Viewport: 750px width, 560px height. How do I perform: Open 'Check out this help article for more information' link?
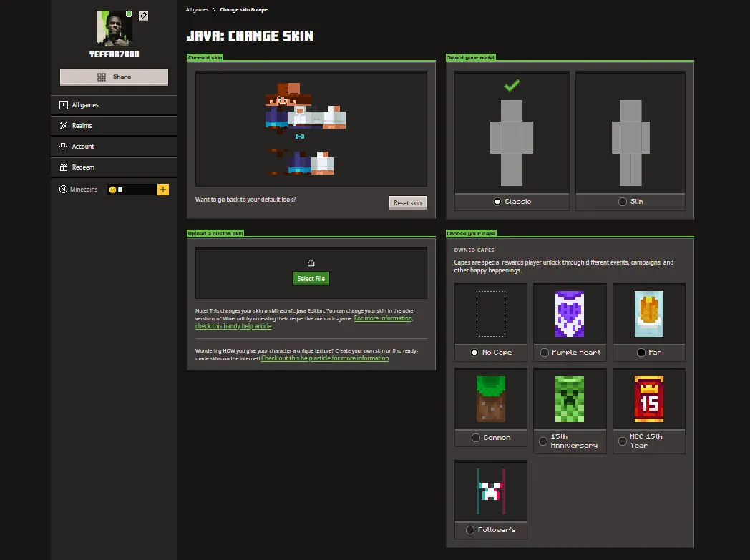[x=325, y=358]
